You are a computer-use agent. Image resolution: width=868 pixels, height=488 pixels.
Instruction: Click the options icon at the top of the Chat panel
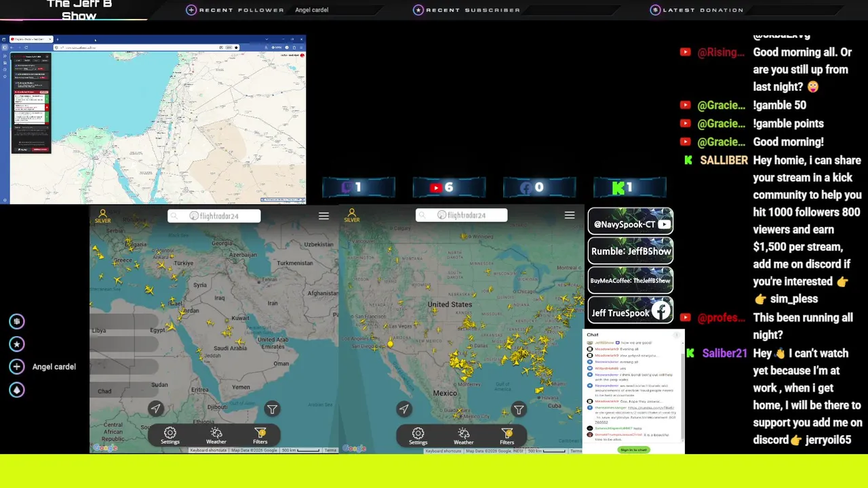(677, 335)
